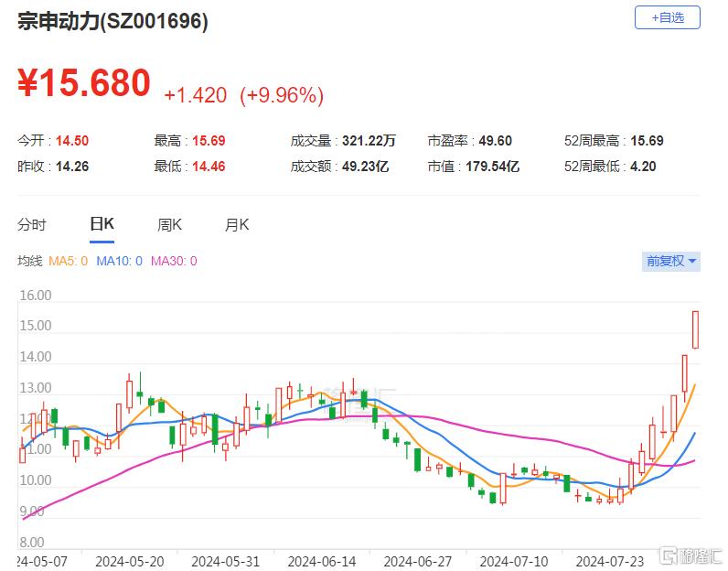This screenshot has width=728, height=571.
Task: Click the 2024-07-10 date axis label
Action: click(514, 562)
